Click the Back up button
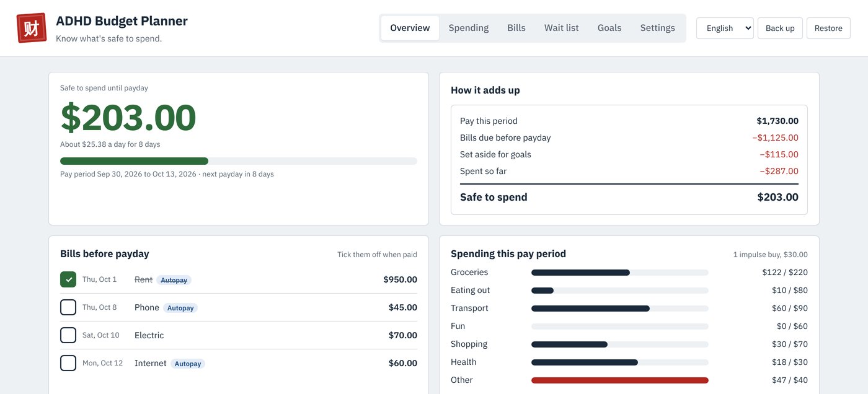The width and height of the screenshot is (868, 394). click(x=780, y=28)
